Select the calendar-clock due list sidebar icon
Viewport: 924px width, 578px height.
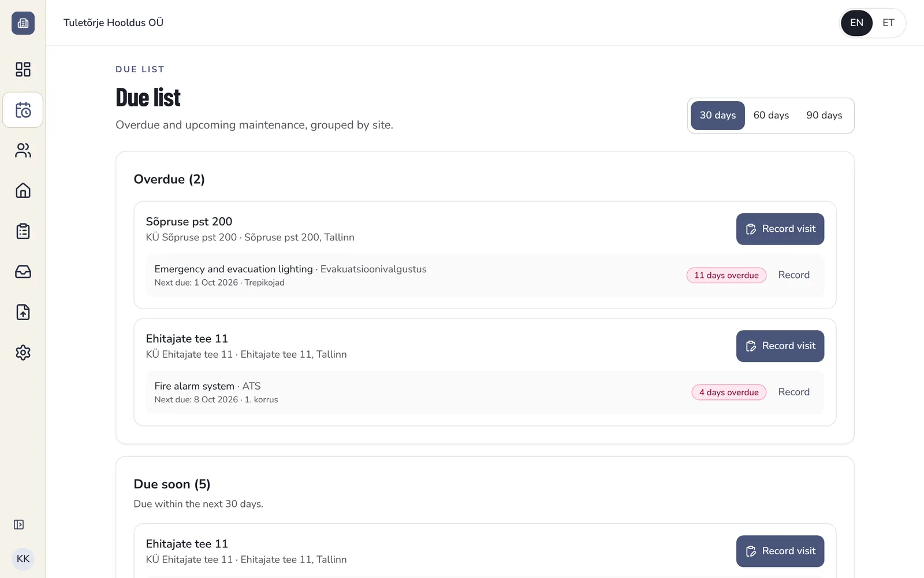23,110
